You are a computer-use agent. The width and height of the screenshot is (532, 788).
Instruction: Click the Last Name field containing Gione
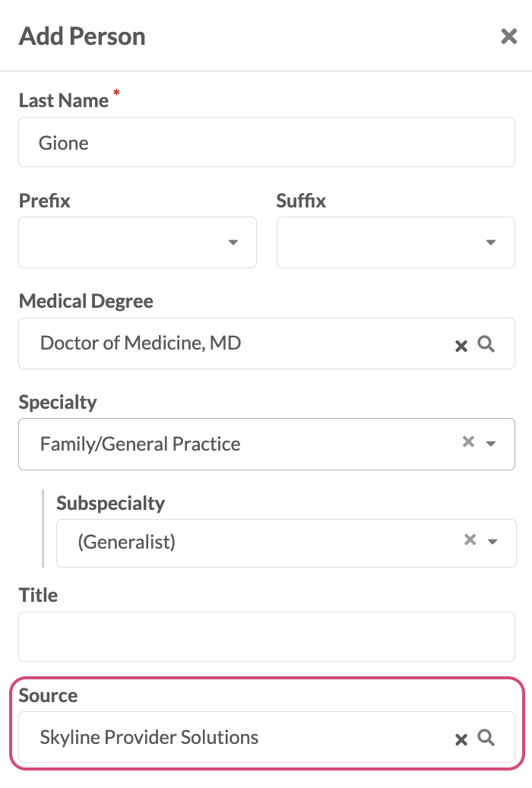click(x=267, y=142)
